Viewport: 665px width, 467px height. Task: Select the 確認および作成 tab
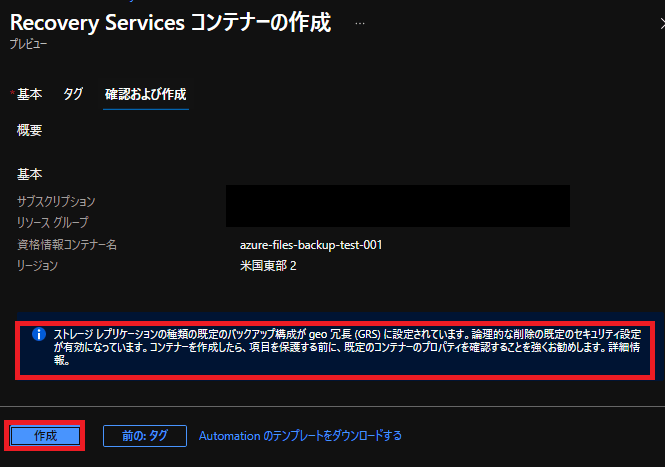145,94
